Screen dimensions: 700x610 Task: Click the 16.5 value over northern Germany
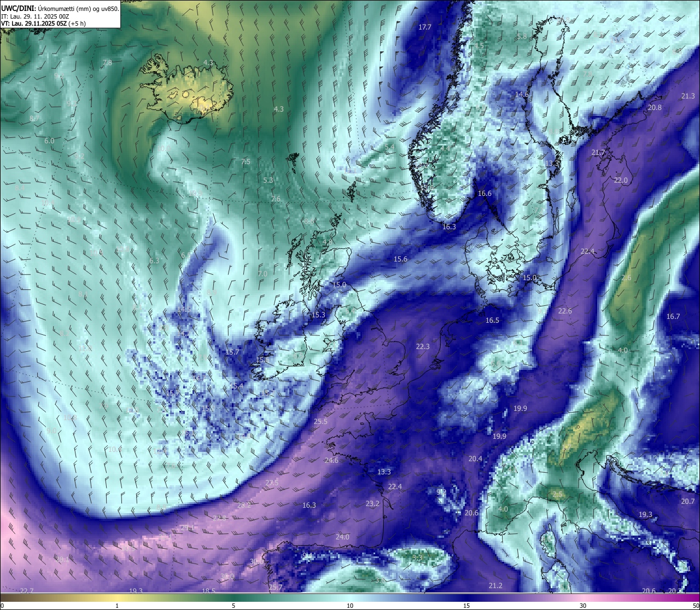tap(492, 321)
